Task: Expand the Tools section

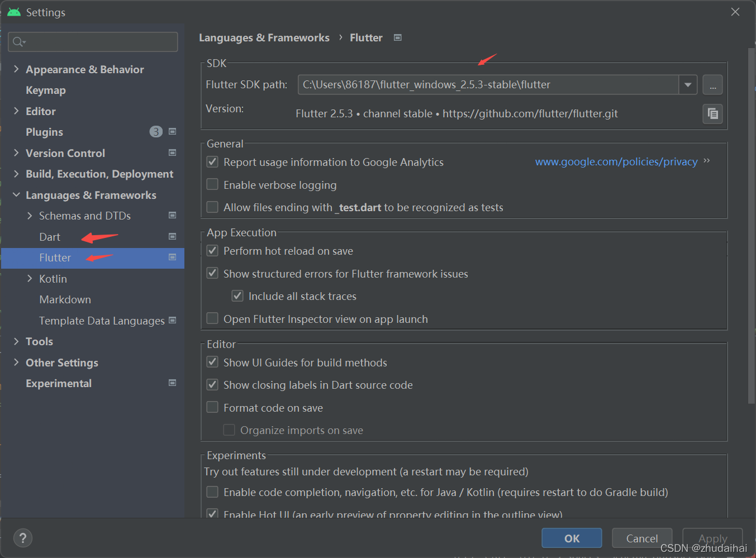Action: (x=16, y=341)
